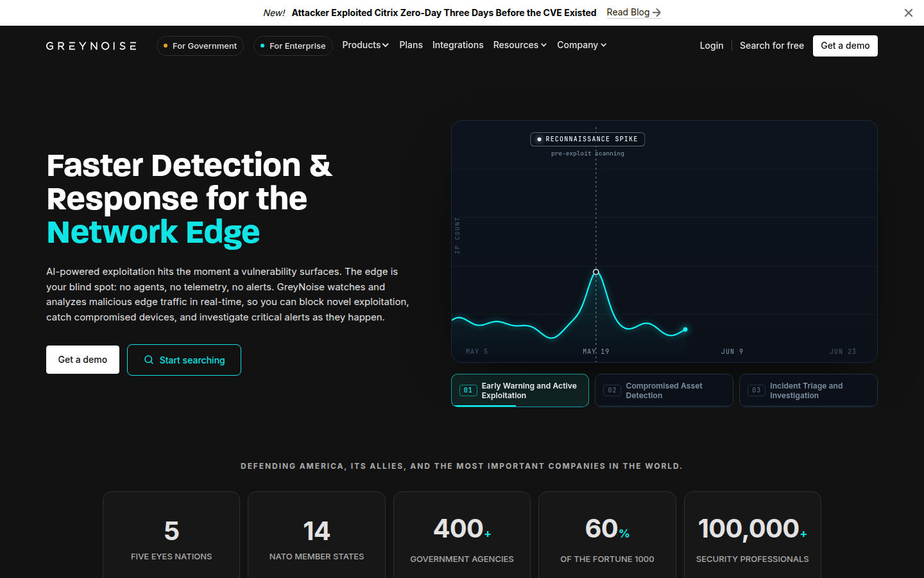This screenshot has height=578, width=924.
Task: Select the For Enterprise pill
Action: (x=293, y=46)
